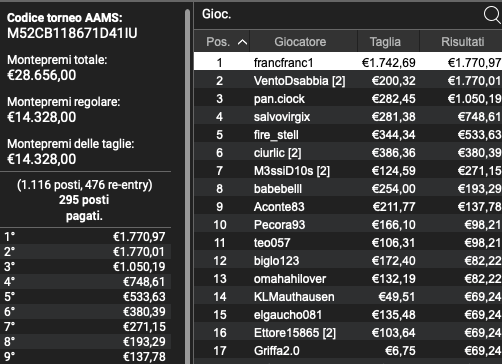Click the salvovirgix player entry
The image size is (502, 364).
click(348, 117)
